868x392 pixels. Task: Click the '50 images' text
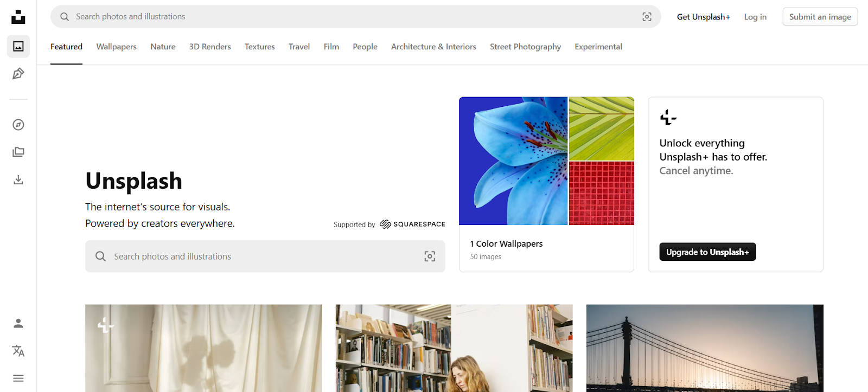(x=486, y=257)
